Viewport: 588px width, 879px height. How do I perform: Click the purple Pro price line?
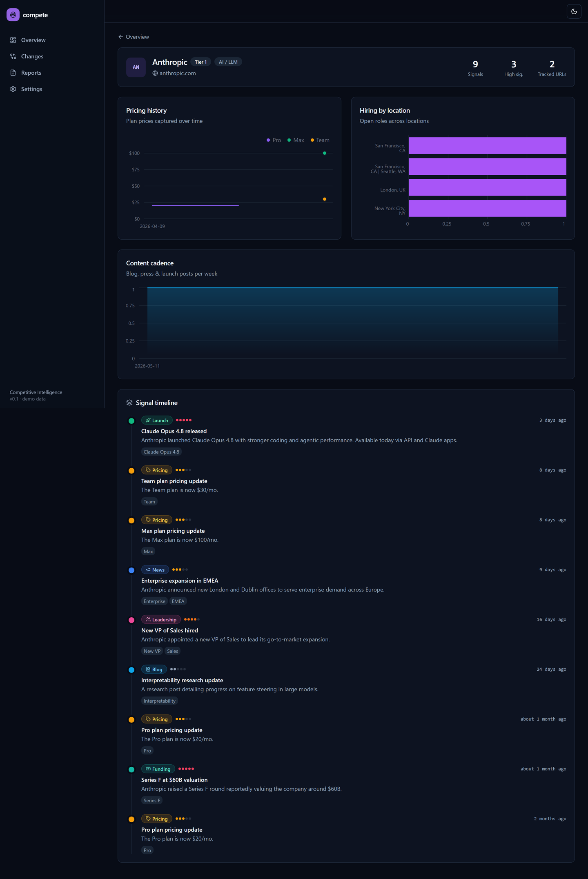point(195,205)
